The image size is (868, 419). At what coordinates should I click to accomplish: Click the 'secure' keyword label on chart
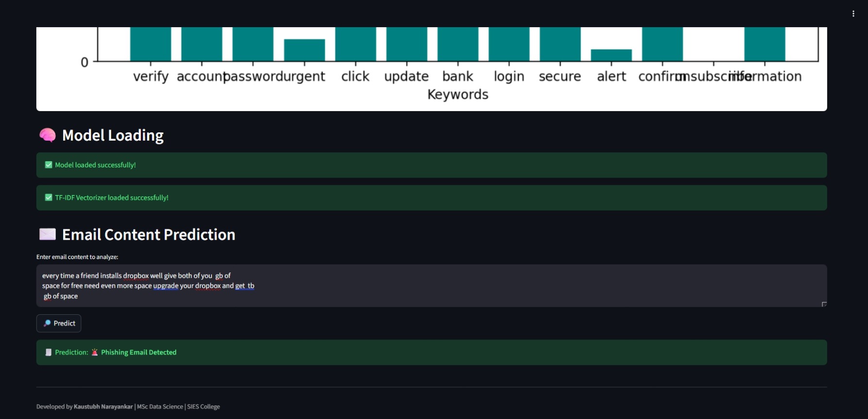click(x=560, y=77)
